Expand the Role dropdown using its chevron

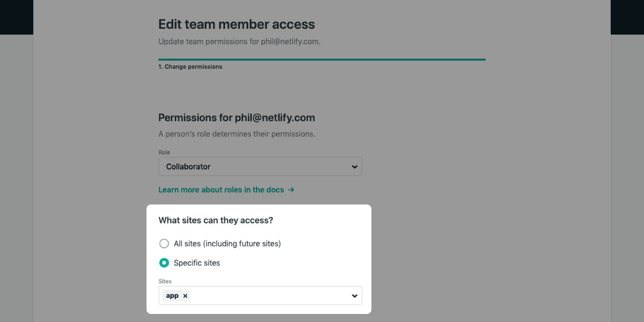[354, 167]
